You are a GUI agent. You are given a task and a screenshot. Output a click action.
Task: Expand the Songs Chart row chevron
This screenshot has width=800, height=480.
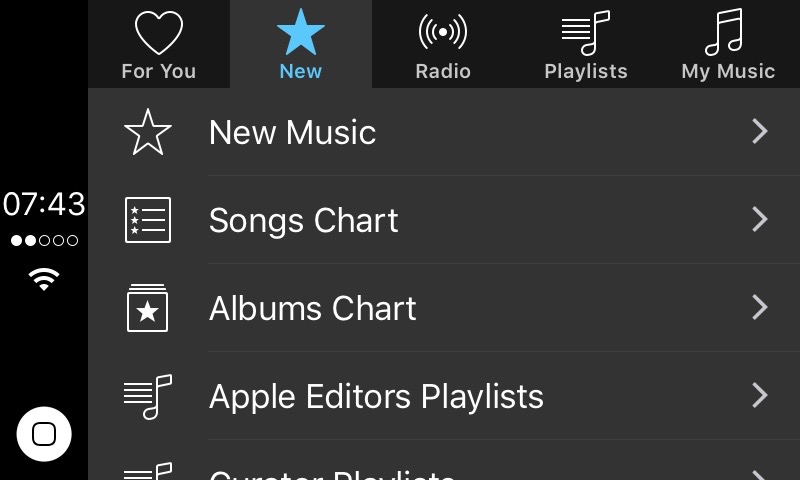[760, 220]
